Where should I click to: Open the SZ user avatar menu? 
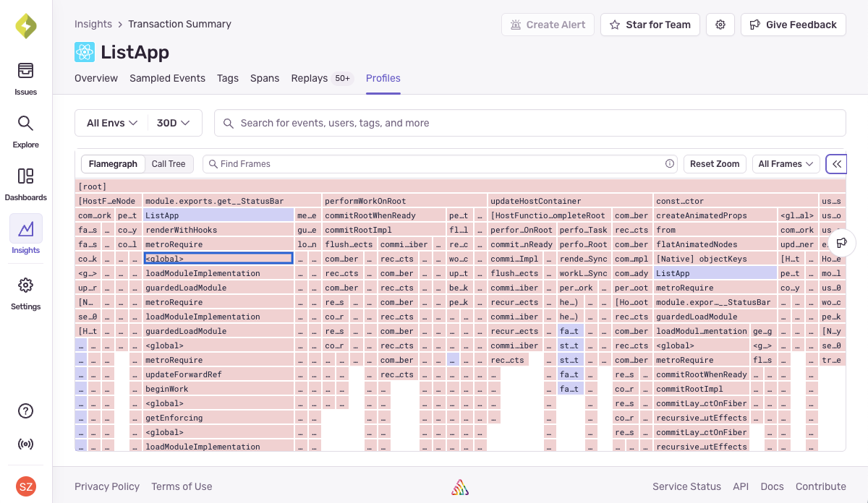(x=25, y=486)
